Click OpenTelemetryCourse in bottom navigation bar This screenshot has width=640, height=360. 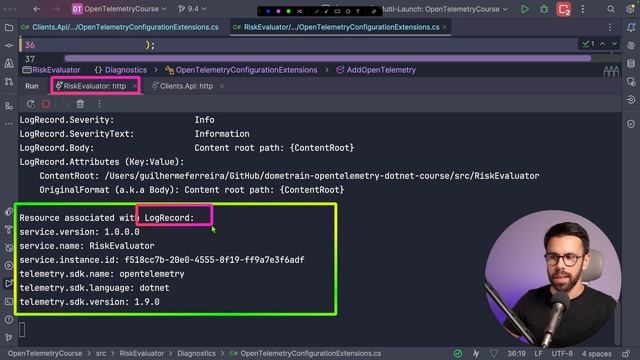pyautogui.click(x=45, y=353)
